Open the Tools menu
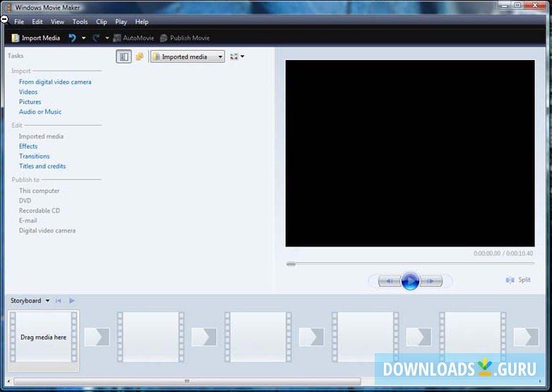The height and width of the screenshot is (392, 552). click(x=80, y=22)
